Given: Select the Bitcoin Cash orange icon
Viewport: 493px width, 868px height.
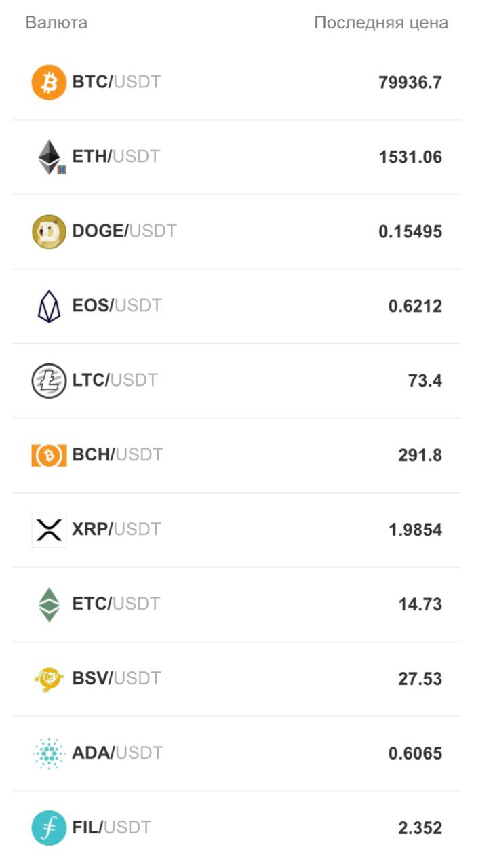Looking at the screenshot, I should pyautogui.click(x=49, y=456).
